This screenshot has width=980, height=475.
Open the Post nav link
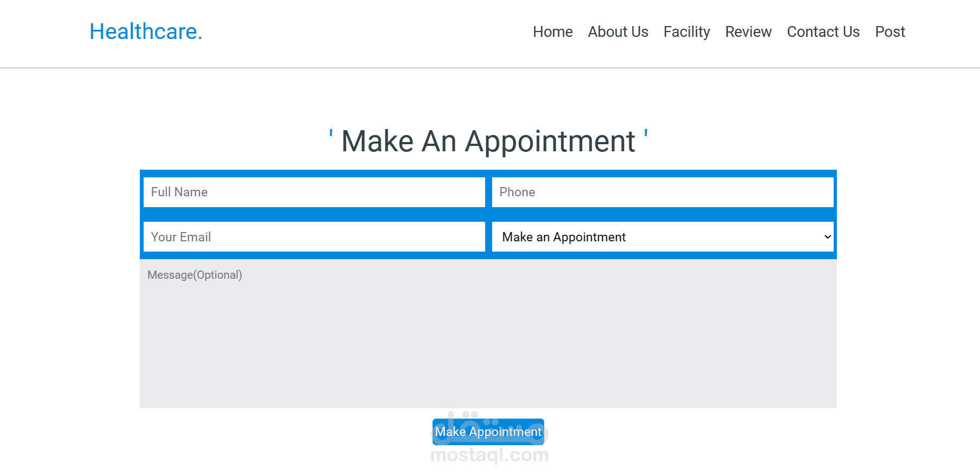[x=889, y=32]
